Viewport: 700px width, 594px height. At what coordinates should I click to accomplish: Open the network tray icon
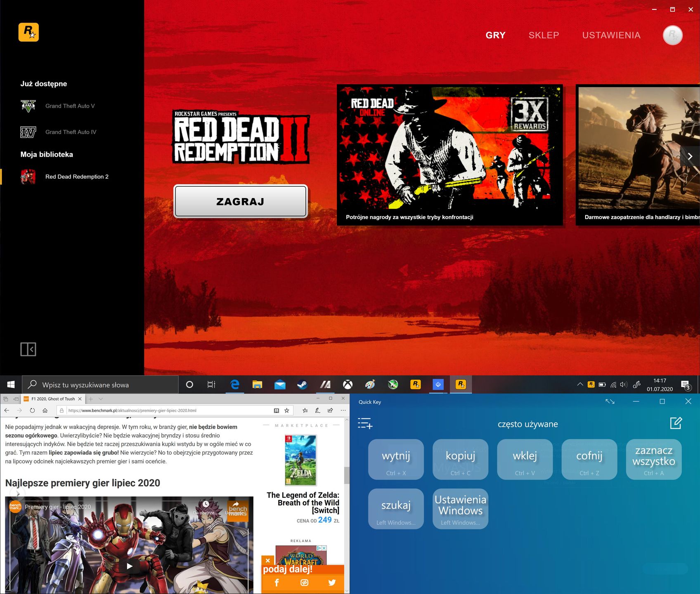[613, 384]
